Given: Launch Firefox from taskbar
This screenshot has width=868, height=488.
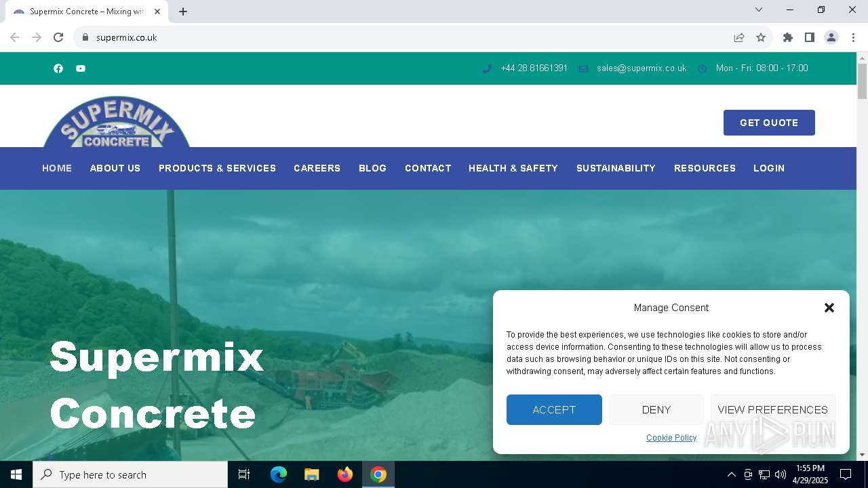Looking at the screenshot, I should click(345, 474).
